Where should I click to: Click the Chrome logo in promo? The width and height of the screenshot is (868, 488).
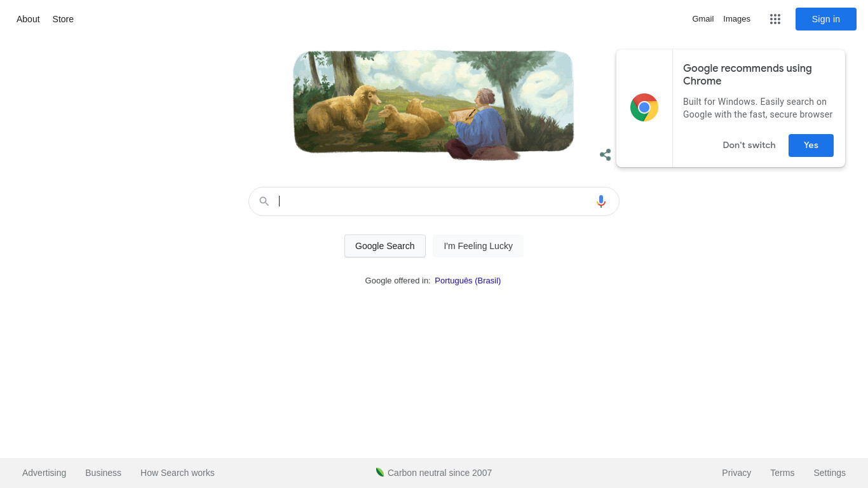tap(644, 107)
